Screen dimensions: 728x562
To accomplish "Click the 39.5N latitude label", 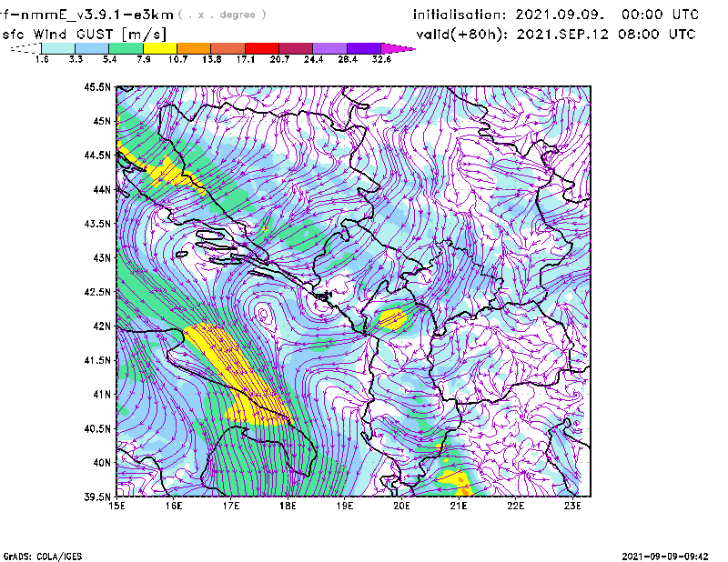I will click(97, 497).
